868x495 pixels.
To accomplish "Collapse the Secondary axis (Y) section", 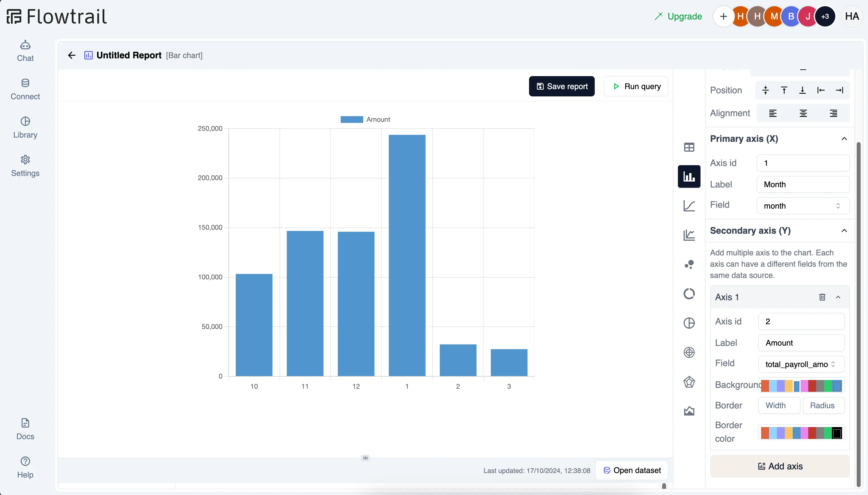I will (844, 231).
